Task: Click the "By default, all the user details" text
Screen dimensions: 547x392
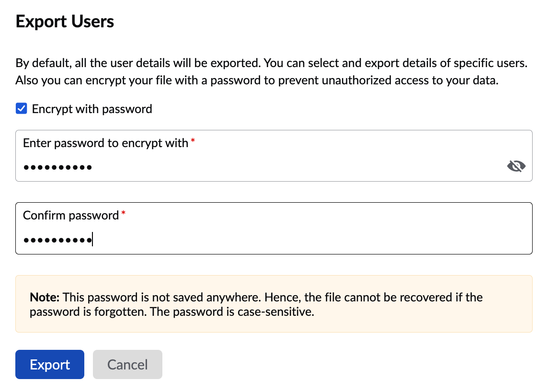Action: click(96, 63)
